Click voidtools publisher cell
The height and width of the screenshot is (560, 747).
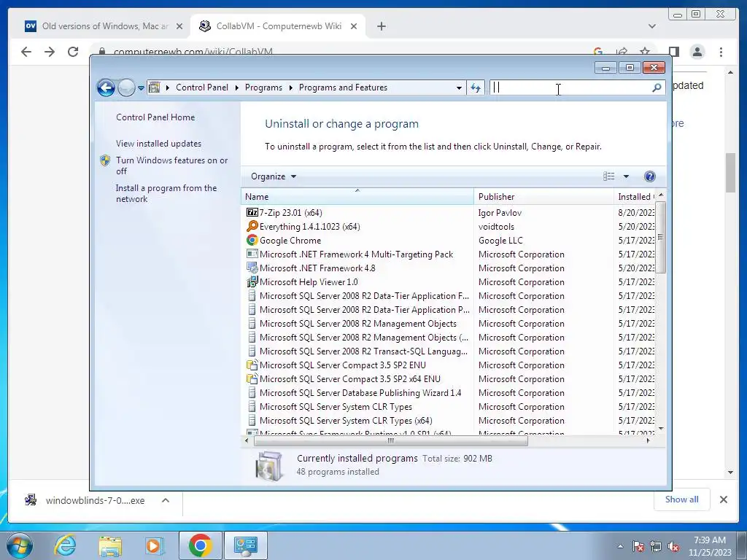click(496, 226)
